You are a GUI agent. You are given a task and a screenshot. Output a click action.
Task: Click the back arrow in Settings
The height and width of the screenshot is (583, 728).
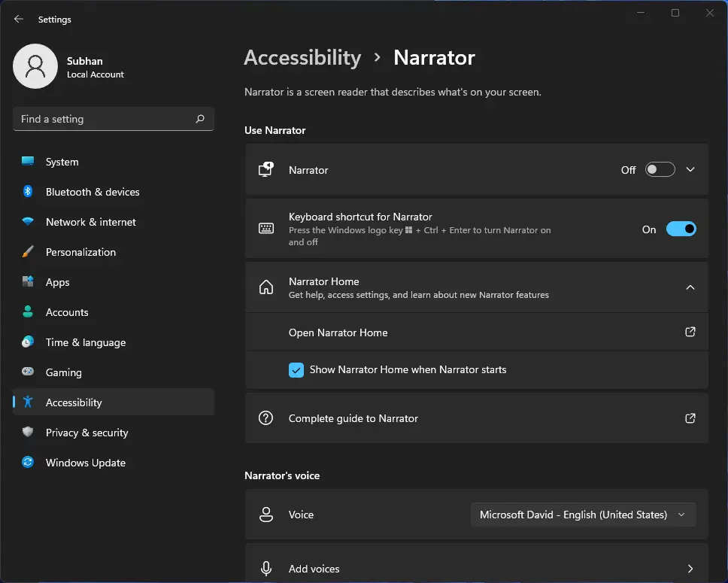(x=19, y=19)
